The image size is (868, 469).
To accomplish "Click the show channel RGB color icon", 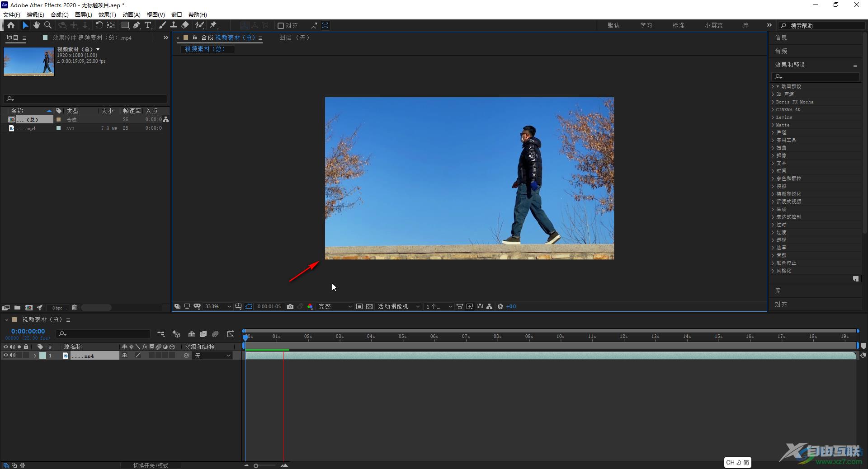I will pyautogui.click(x=310, y=306).
